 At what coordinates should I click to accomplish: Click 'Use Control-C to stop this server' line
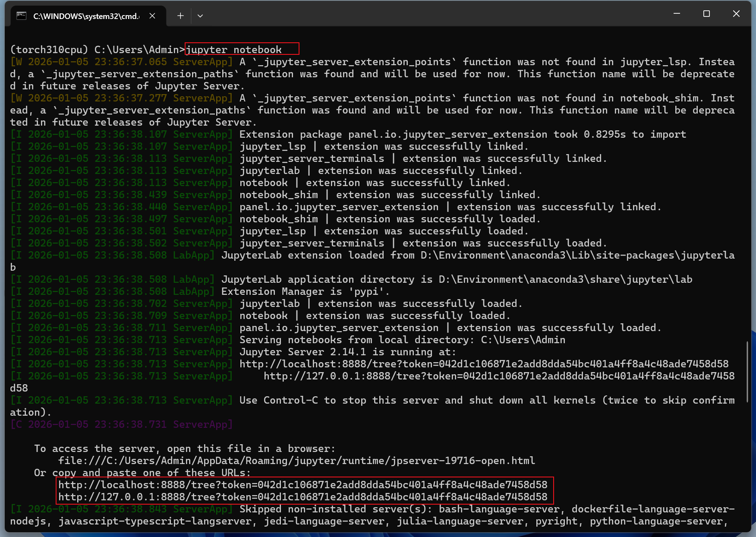[x=372, y=406]
